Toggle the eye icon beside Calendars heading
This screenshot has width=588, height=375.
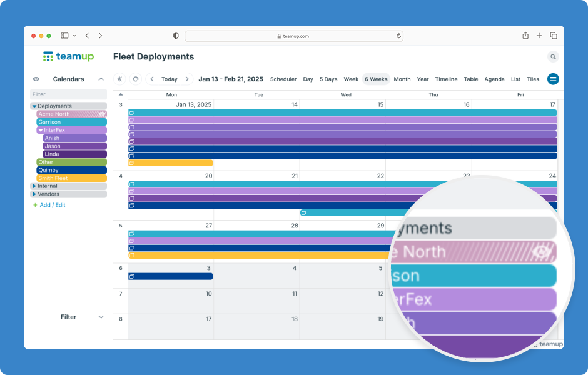pos(36,79)
